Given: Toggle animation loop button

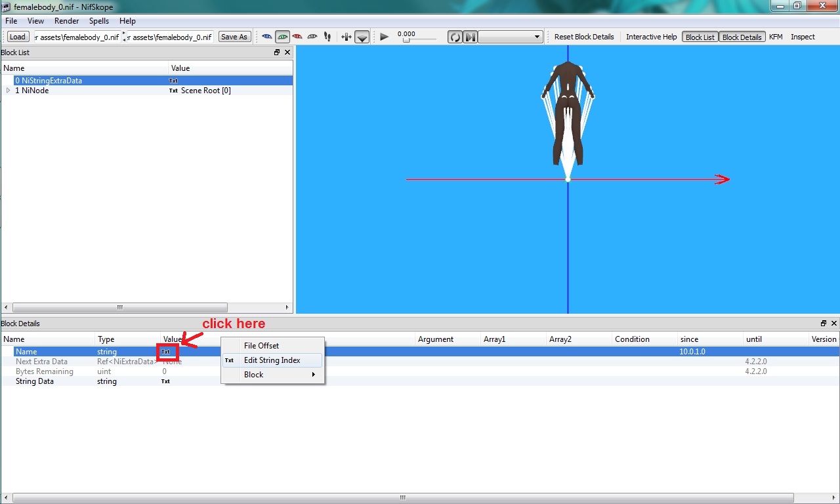Looking at the screenshot, I should (455, 37).
